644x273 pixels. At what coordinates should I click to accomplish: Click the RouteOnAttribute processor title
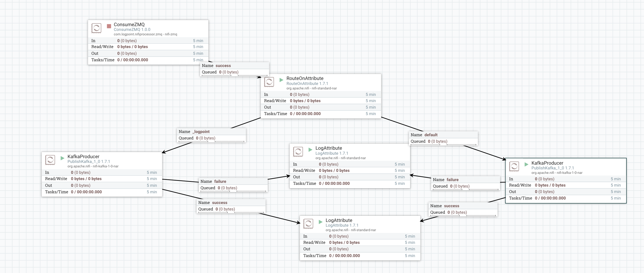[305, 78]
